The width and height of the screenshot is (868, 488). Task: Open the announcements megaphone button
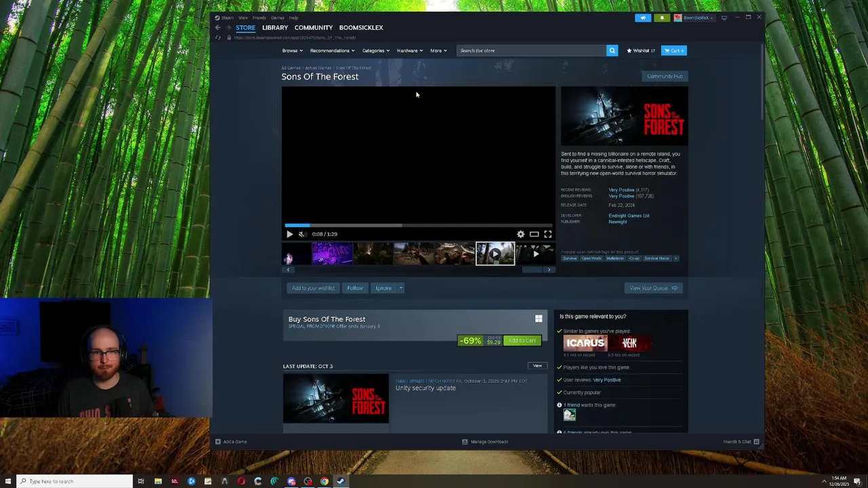click(643, 18)
